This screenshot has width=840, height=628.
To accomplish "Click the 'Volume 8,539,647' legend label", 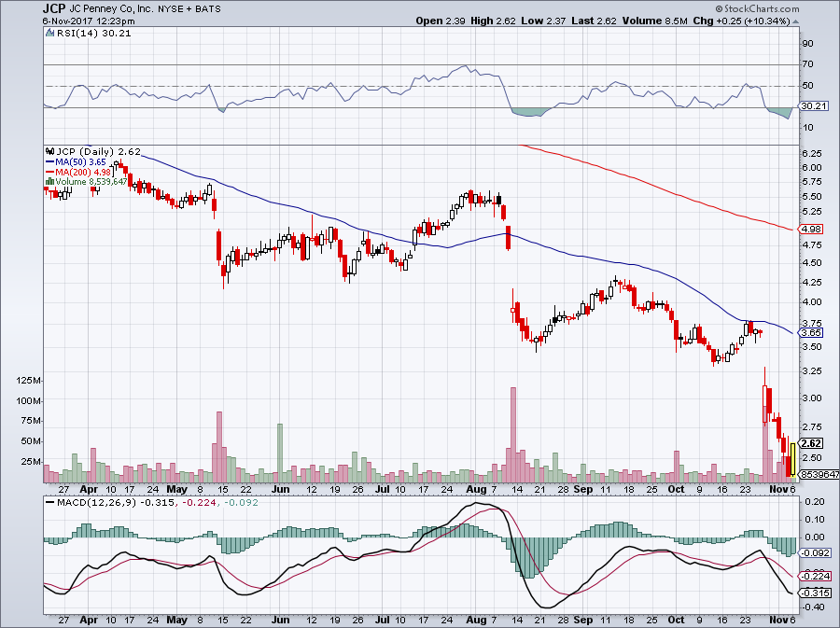I will tap(91, 181).
